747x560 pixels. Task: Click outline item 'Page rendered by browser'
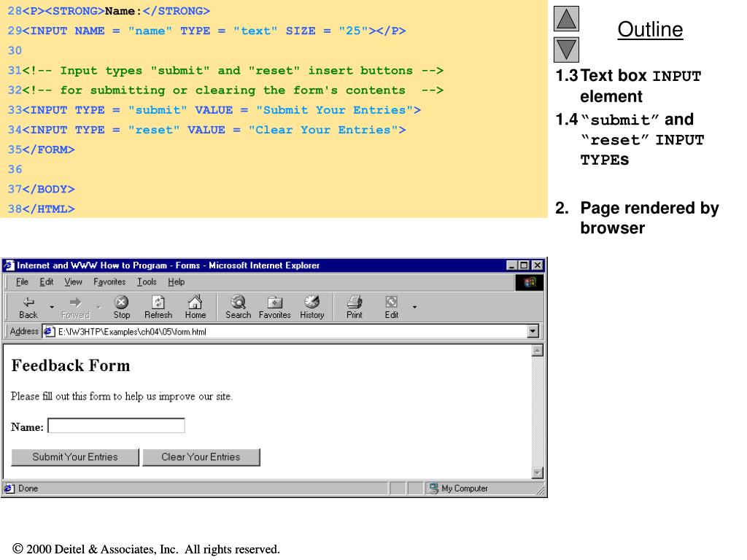tap(649, 217)
